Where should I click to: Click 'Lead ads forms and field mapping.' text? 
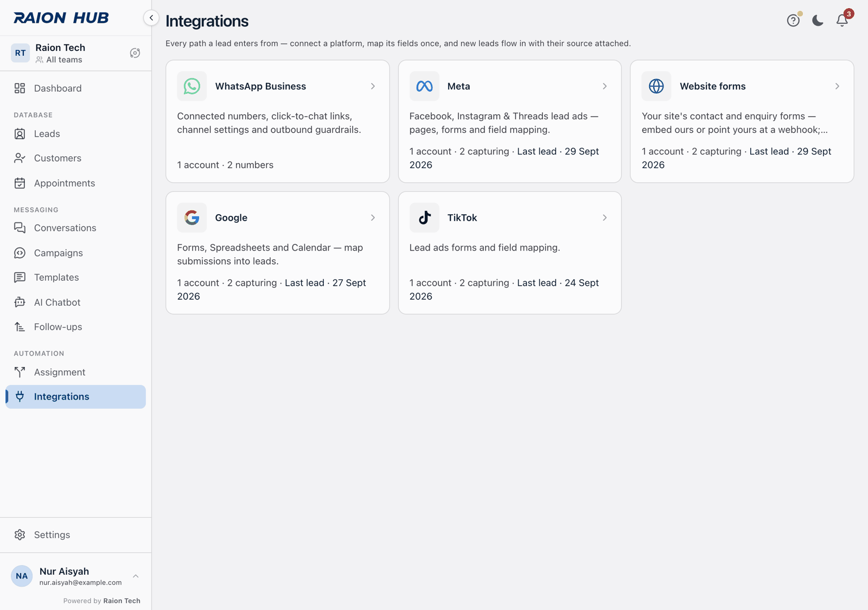tap(484, 248)
